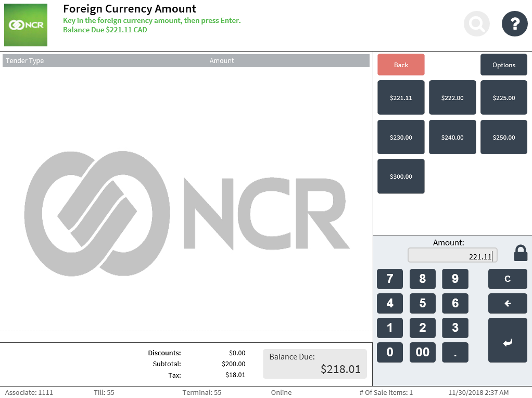
Task: Click the search magnifier icon
Action: [x=476, y=23]
